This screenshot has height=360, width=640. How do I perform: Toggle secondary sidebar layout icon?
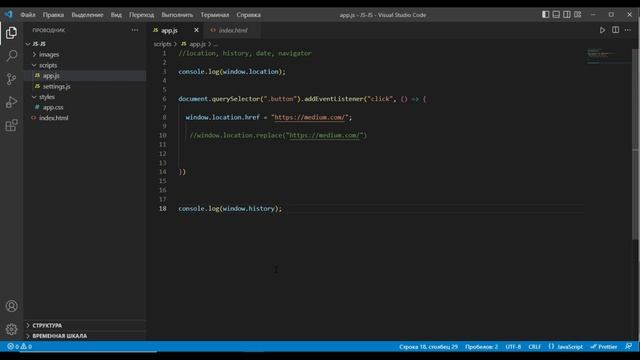[x=567, y=15]
